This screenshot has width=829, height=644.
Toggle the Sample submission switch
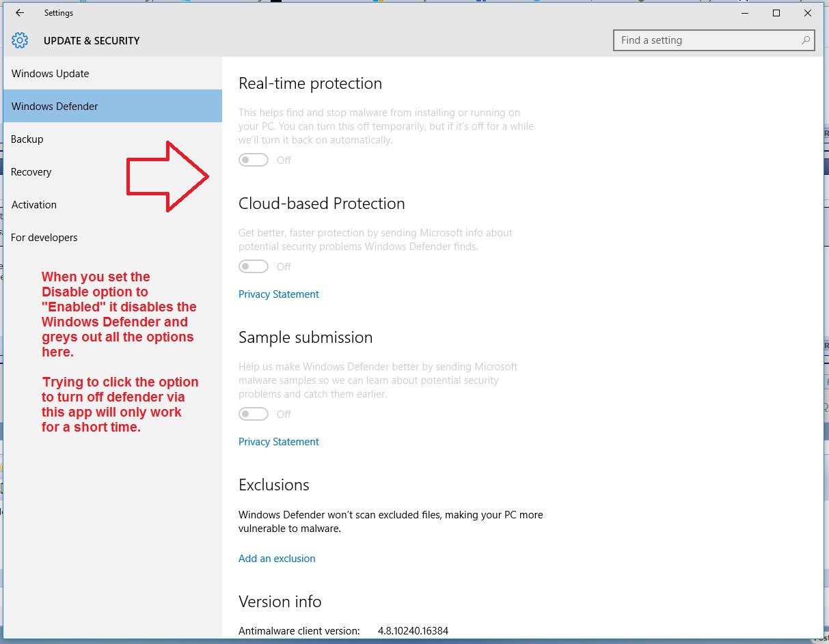point(254,414)
